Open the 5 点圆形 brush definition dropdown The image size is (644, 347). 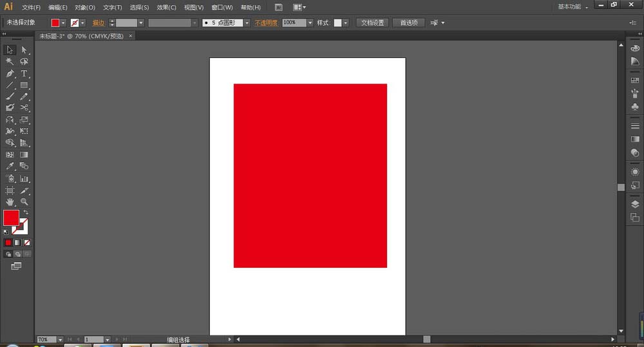point(247,23)
